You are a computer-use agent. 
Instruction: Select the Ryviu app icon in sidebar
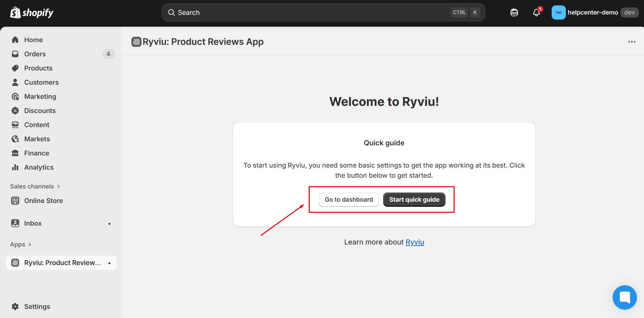(x=15, y=262)
